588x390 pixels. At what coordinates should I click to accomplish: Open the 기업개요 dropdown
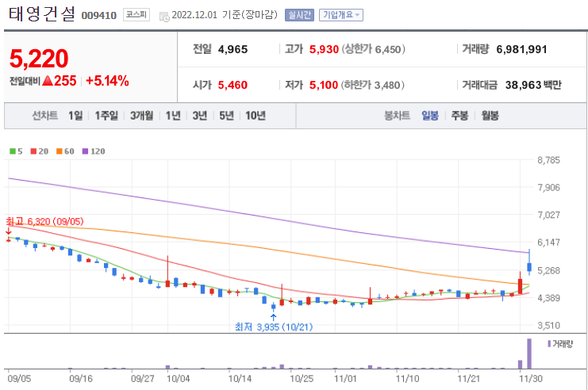click(x=341, y=15)
